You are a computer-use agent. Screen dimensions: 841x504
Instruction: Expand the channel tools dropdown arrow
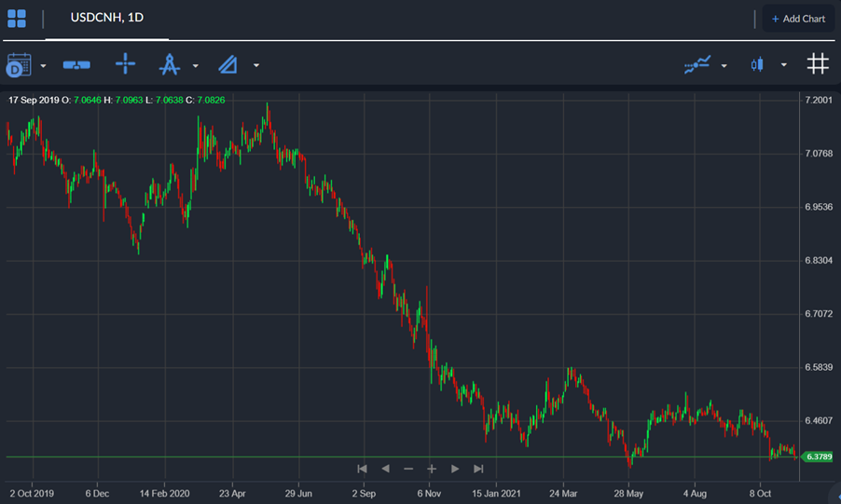(x=256, y=65)
